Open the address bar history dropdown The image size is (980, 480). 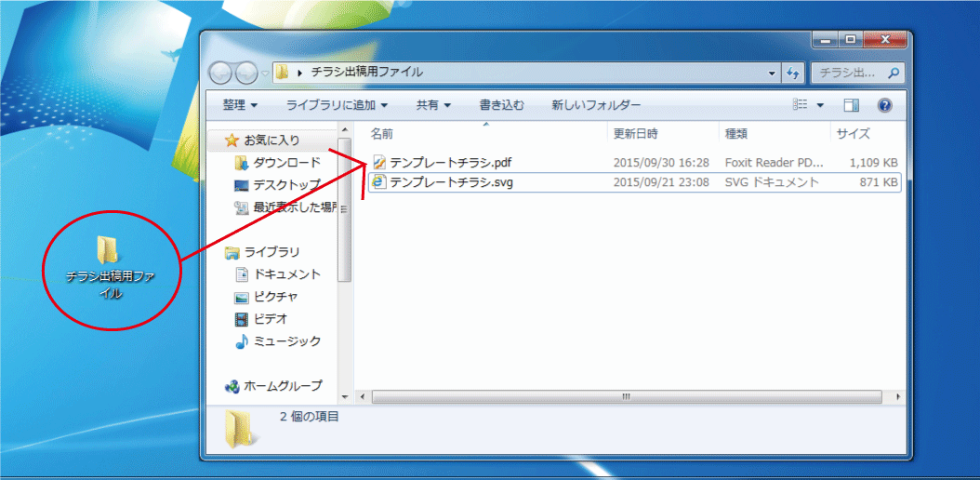coord(774,73)
